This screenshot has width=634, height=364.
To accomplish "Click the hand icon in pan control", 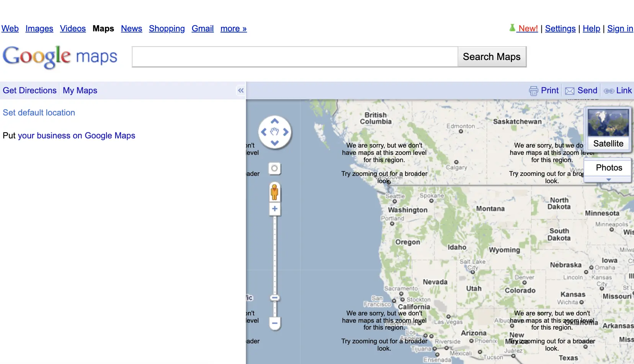I will [x=275, y=132].
